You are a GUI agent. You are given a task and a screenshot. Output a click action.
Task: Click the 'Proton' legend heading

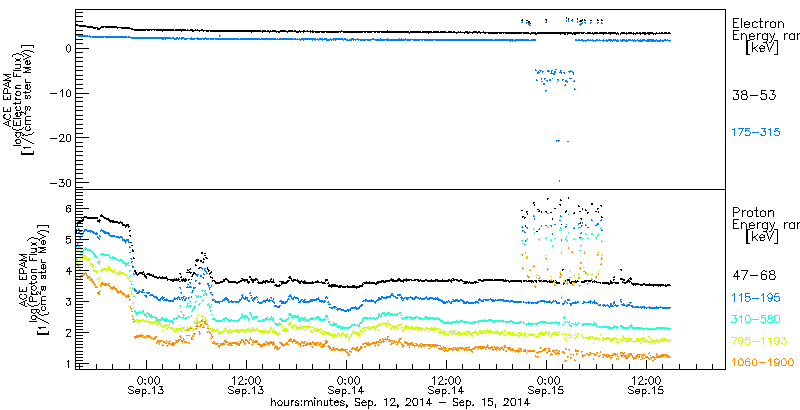(753, 212)
